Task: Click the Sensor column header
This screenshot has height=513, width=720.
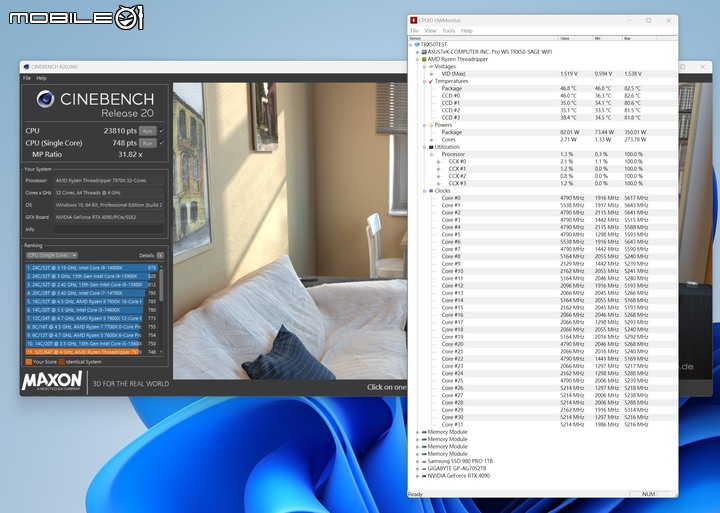Action: pos(483,38)
